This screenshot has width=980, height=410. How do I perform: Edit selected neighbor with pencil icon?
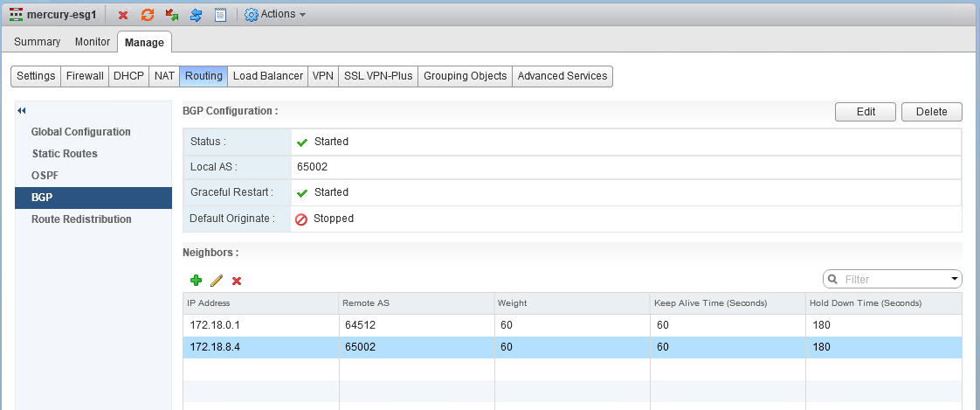pyautogui.click(x=217, y=281)
